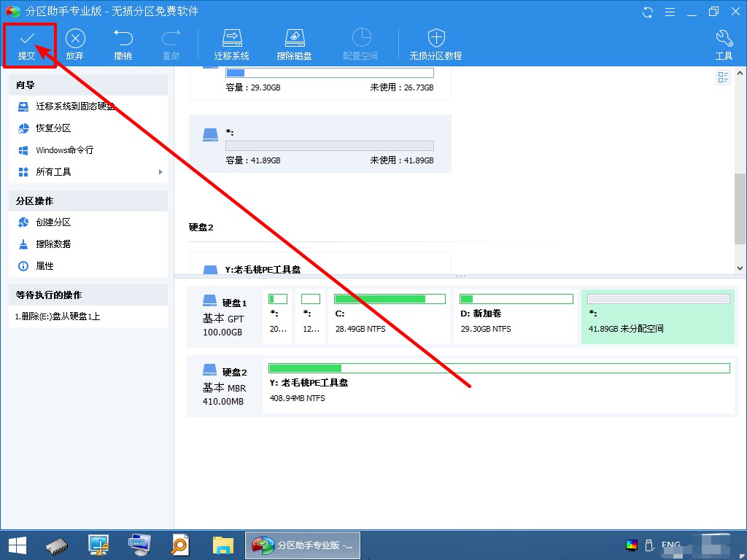747x560 pixels.
Task: Select the 41.89GB unallocated partition card
Action: point(320,144)
